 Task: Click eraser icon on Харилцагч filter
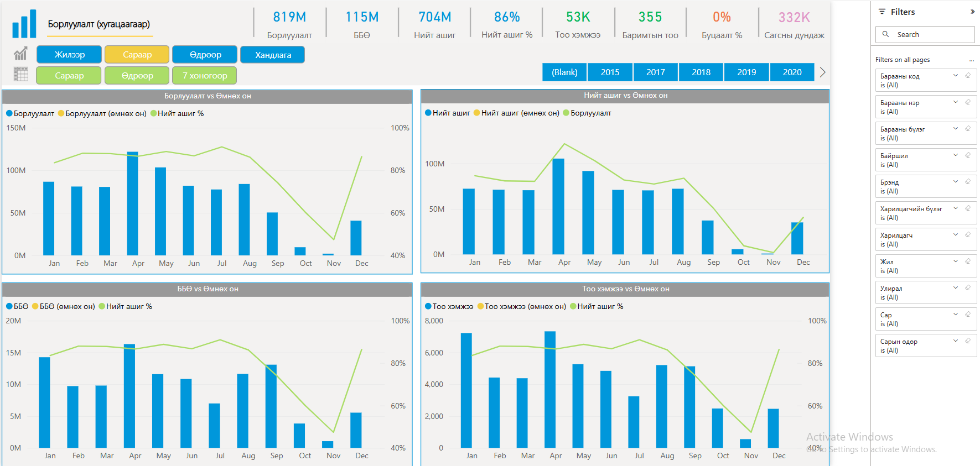(968, 235)
